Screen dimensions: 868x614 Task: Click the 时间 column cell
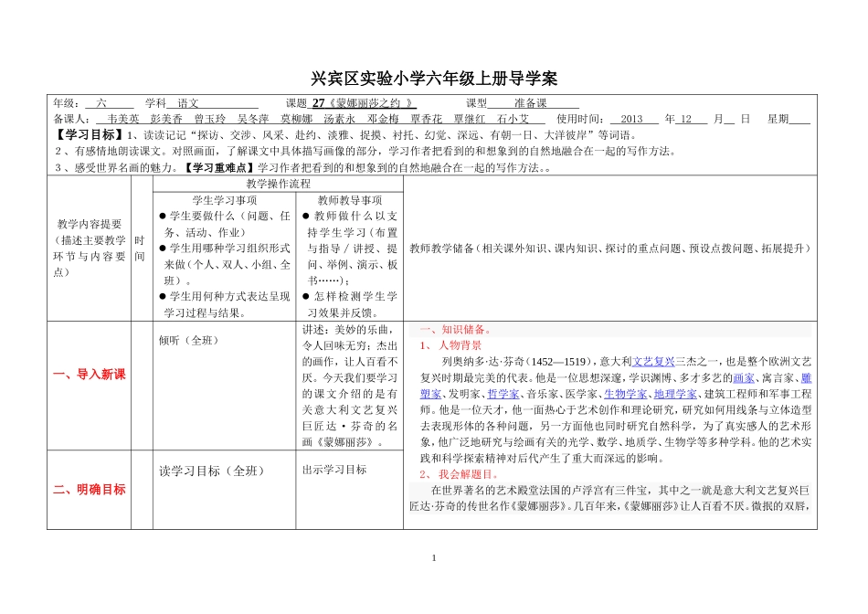pyautogui.click(x=140, y=248)
